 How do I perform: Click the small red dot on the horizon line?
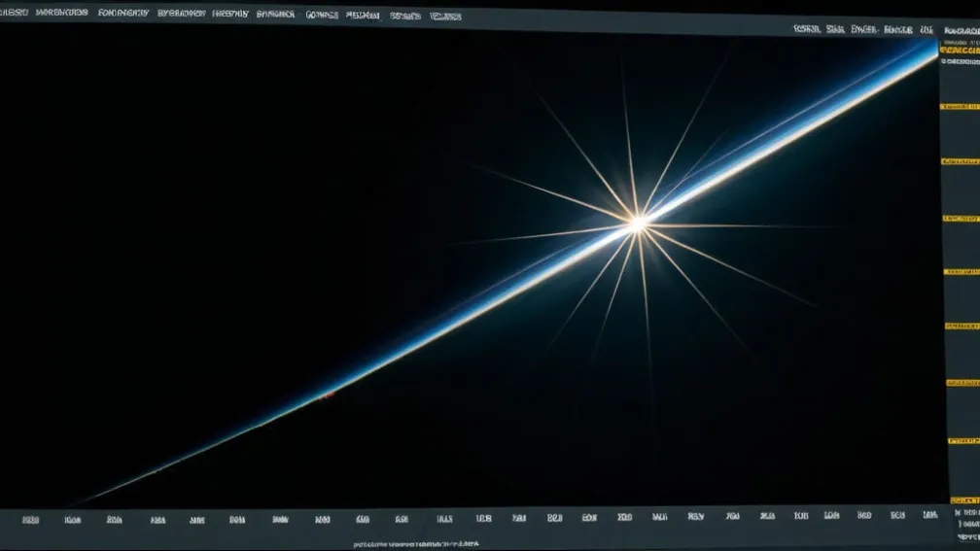328,395
